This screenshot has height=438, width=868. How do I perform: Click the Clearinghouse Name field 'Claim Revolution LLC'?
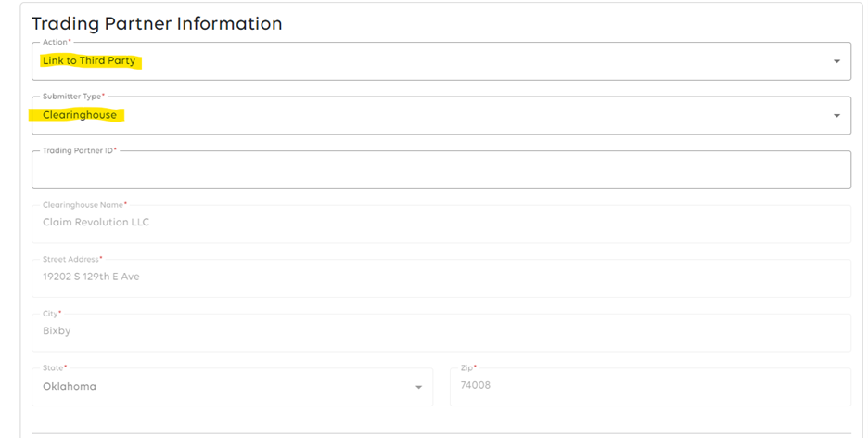pyautogui.click(x=96, y=223)
